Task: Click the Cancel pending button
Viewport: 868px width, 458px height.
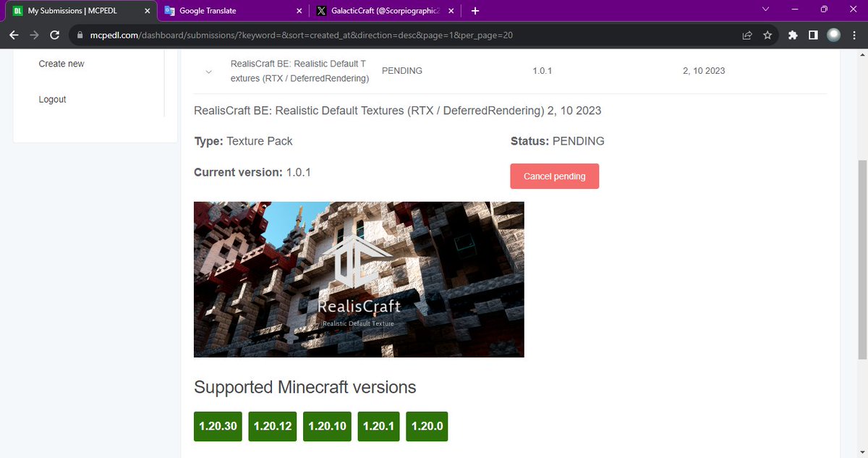Action: click(554, 177)
